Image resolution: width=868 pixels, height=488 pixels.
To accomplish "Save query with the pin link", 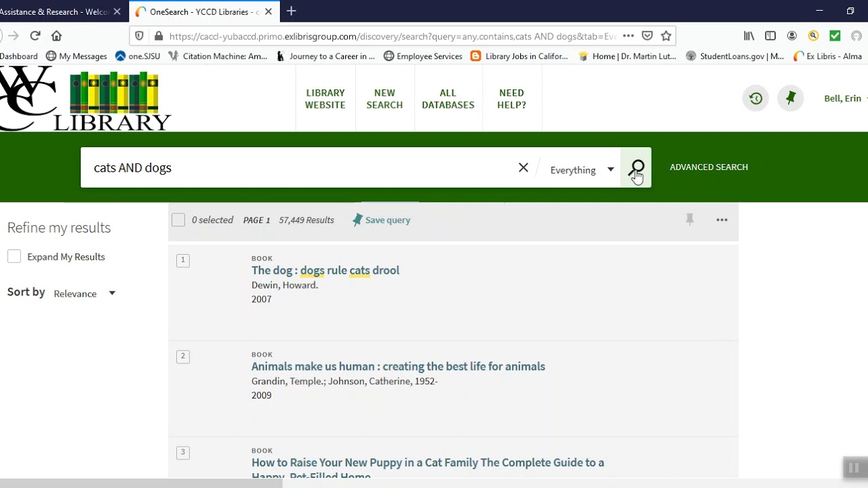I will tap(381, 220).
